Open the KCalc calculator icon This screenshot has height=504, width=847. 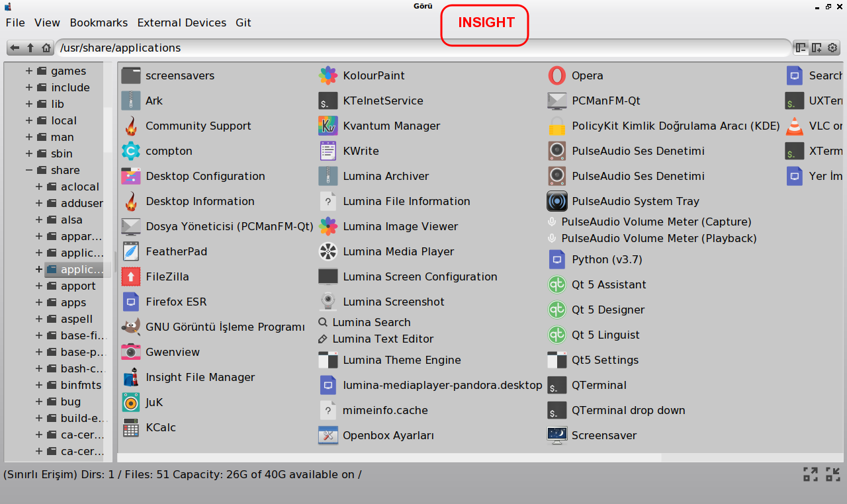coord(131,427)
